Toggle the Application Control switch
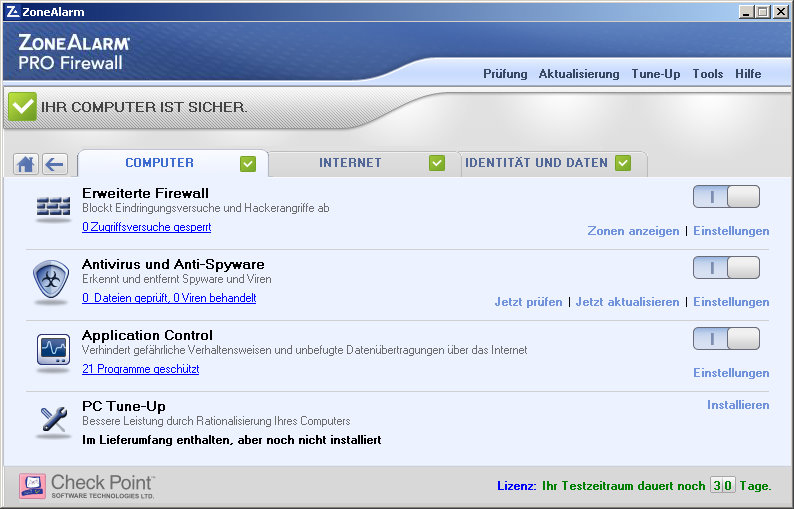Screen dimensions: 794x509 point(726,338)
